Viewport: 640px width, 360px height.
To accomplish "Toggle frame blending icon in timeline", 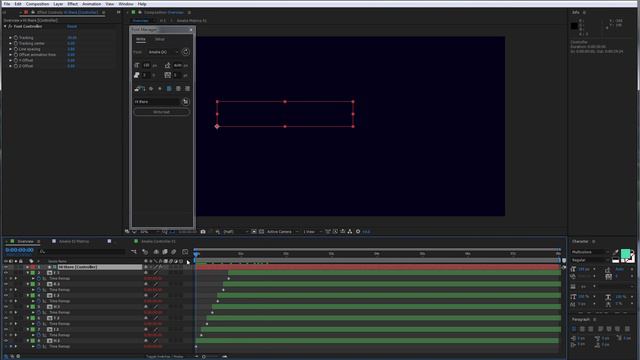I will click(x=165, y=252).
